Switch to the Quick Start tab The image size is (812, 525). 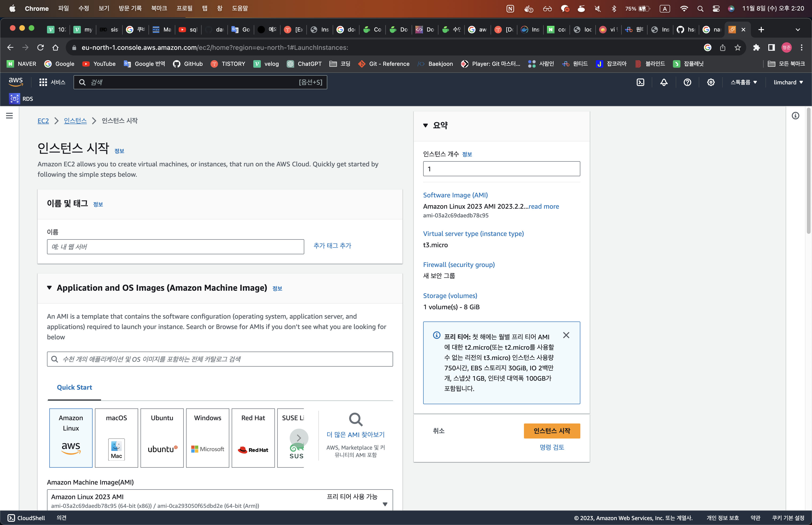click(x=74, y=387)
